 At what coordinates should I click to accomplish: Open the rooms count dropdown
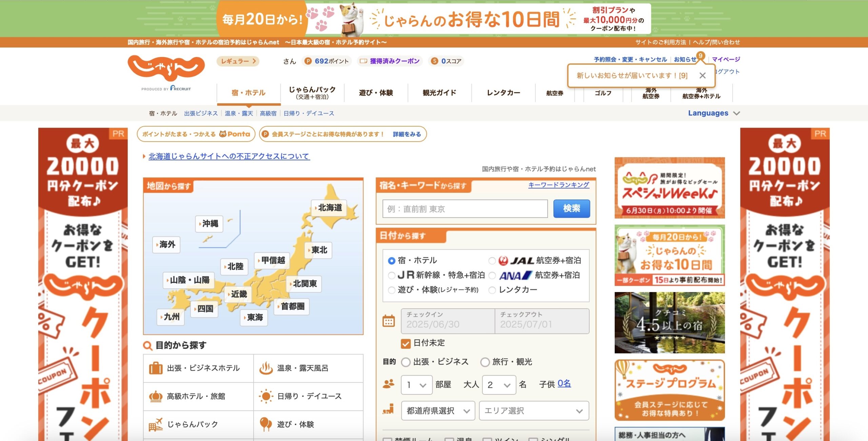point(416,385)
